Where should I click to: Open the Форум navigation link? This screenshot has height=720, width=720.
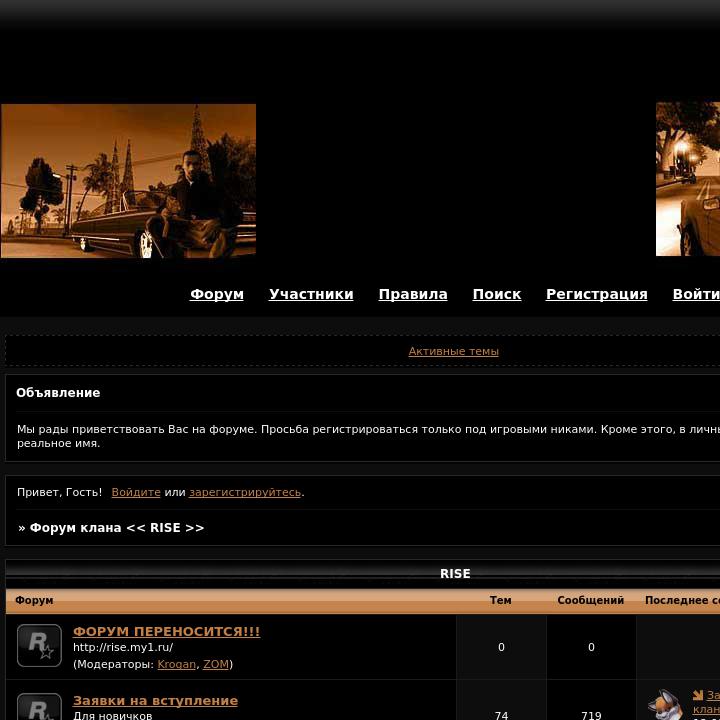[x=217, y=294]
